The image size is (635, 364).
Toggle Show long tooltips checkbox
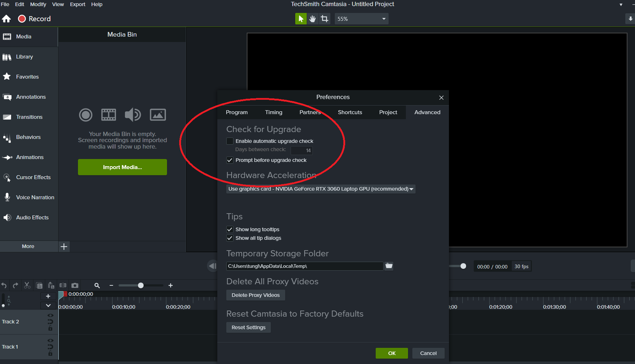230,229
